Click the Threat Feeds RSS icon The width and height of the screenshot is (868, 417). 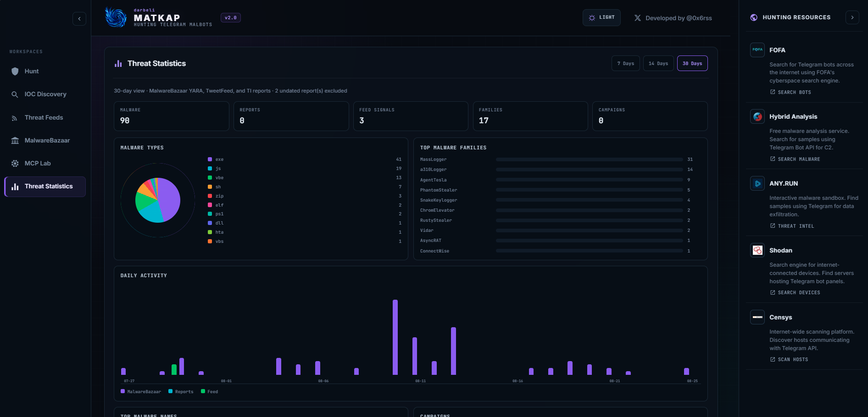click(x=15, y=118)
